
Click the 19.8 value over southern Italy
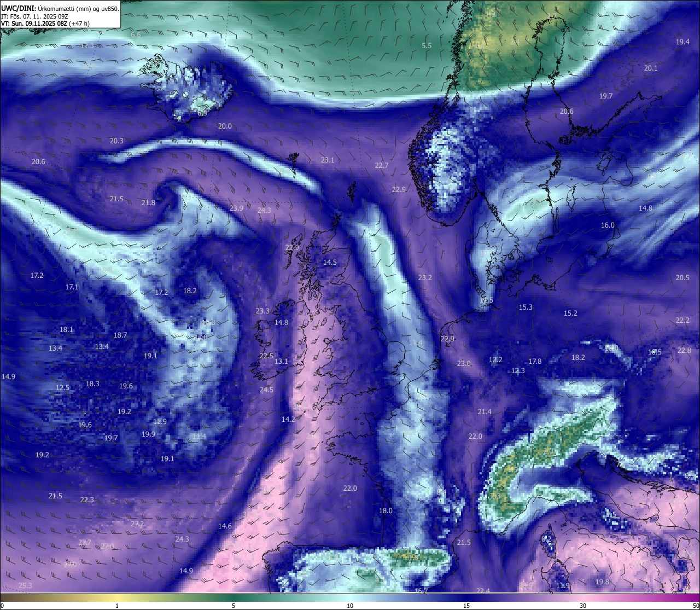click(602, 582)
